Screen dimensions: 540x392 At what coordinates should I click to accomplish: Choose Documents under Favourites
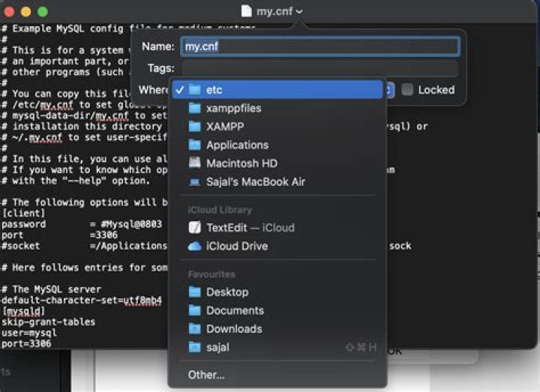click(x=277, y=310)
